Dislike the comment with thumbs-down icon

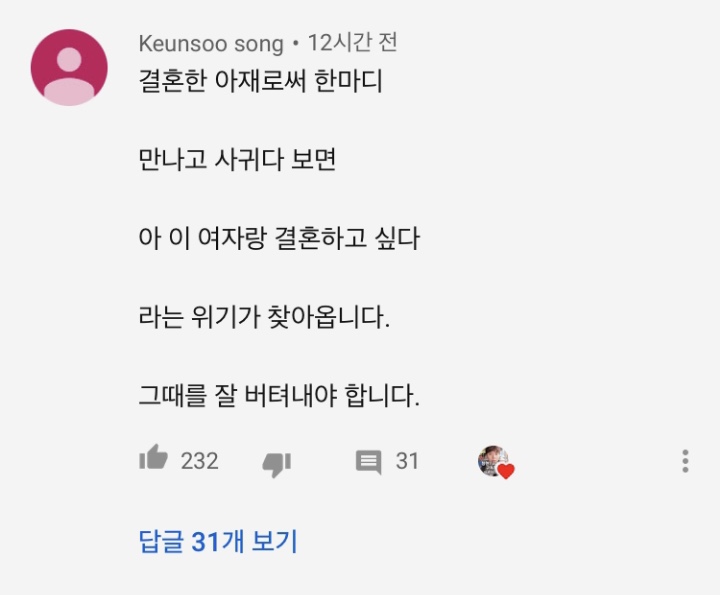pos(276,462)
